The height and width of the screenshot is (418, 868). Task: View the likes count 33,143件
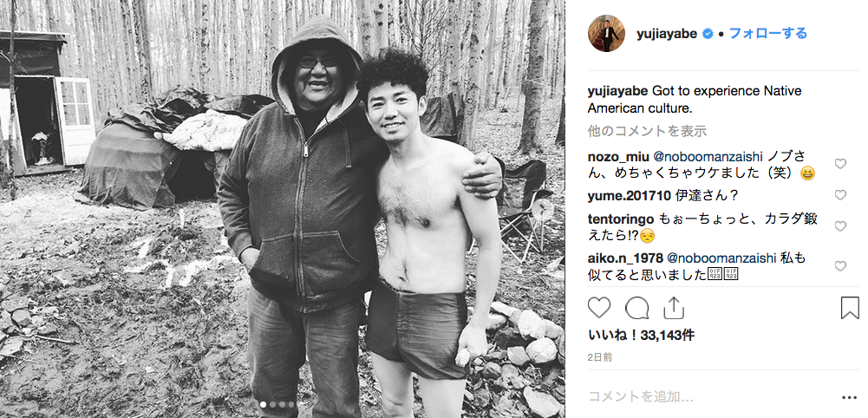tap(641, 335)
